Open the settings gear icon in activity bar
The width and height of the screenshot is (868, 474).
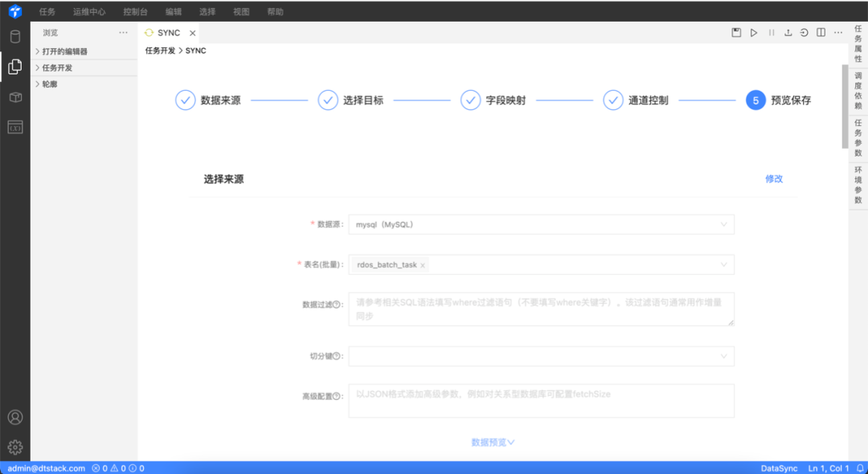pos(15,447)
